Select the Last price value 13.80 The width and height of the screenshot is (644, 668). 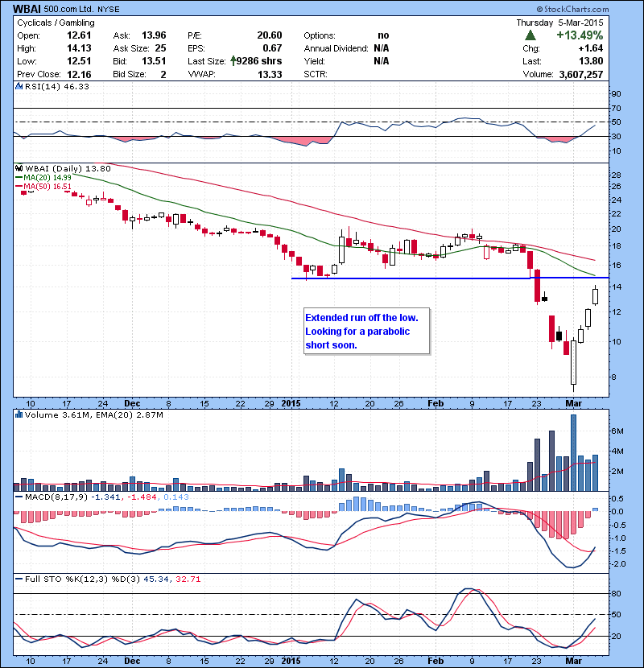[591, 61]
